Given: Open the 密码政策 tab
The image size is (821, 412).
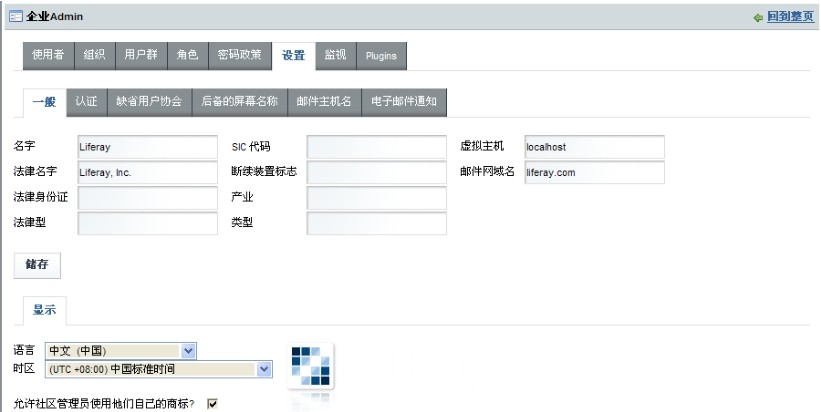Looking at the screenshot, I should pos(240,55).
